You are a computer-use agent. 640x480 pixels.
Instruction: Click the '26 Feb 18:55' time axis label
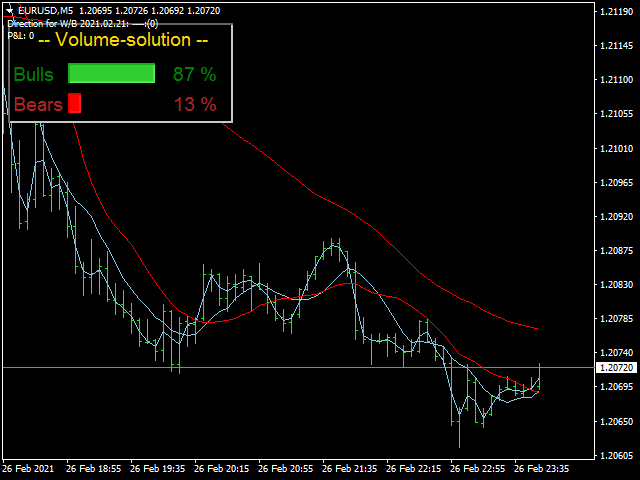(x=93, y=469)
